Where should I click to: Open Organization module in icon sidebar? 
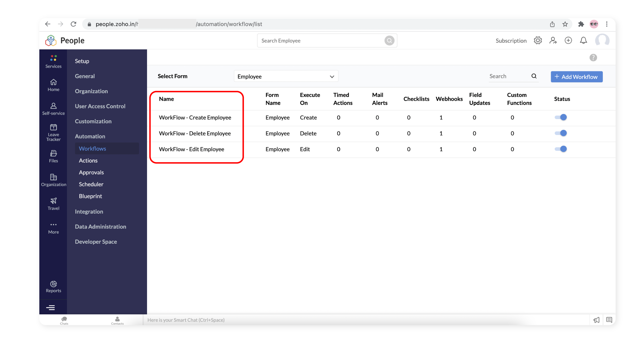[x=54, y=180]
